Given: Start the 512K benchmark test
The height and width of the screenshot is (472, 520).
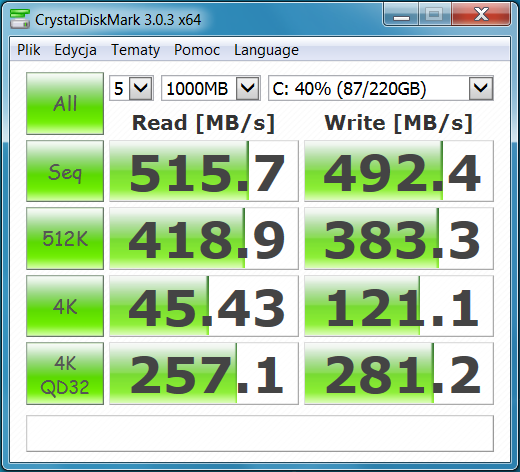Looking at the screenshot, I should 65,238.
